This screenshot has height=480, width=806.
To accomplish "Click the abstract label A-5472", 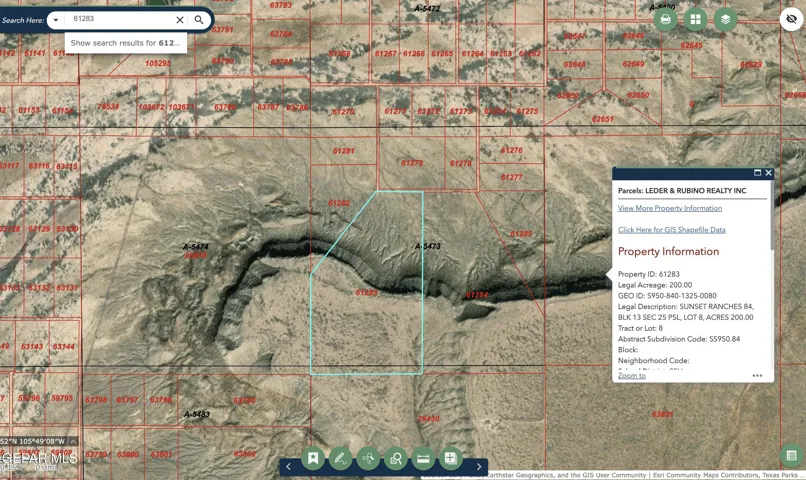I will coord(427,9).
